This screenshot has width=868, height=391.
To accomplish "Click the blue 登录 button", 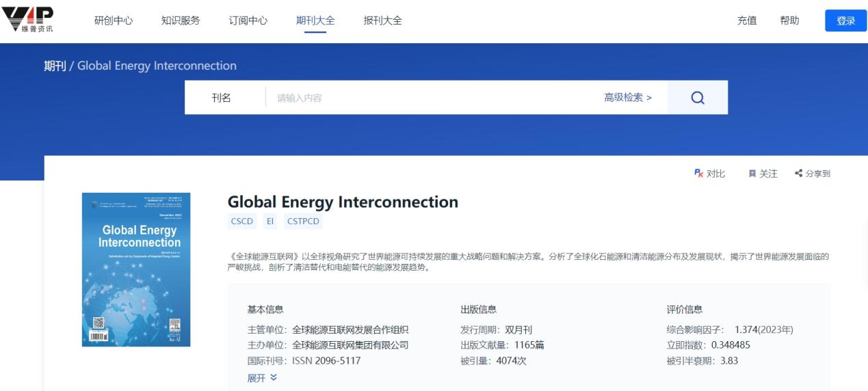I will pos(846,21).
